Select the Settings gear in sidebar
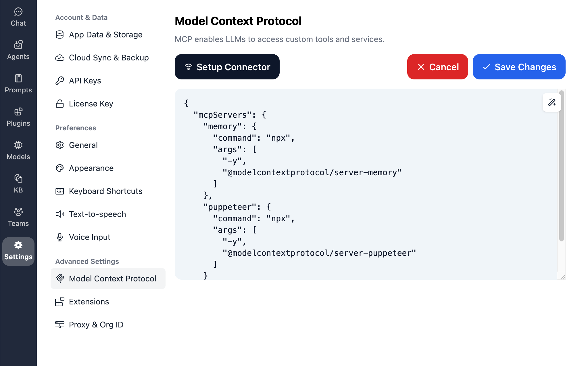Image resolution: width=588 pixels, height=366 pixels. click(18, 250)
